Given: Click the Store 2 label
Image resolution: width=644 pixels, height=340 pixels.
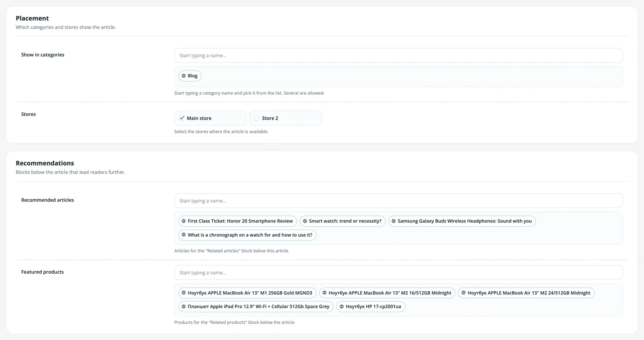Looking at the screenshot, I should pyautogui.click(x=270, y=118).
